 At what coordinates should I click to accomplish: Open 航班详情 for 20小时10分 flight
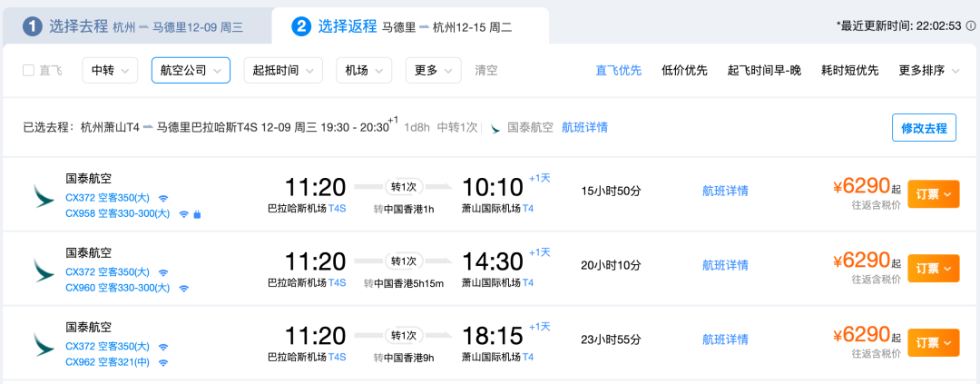click(725, 265)
